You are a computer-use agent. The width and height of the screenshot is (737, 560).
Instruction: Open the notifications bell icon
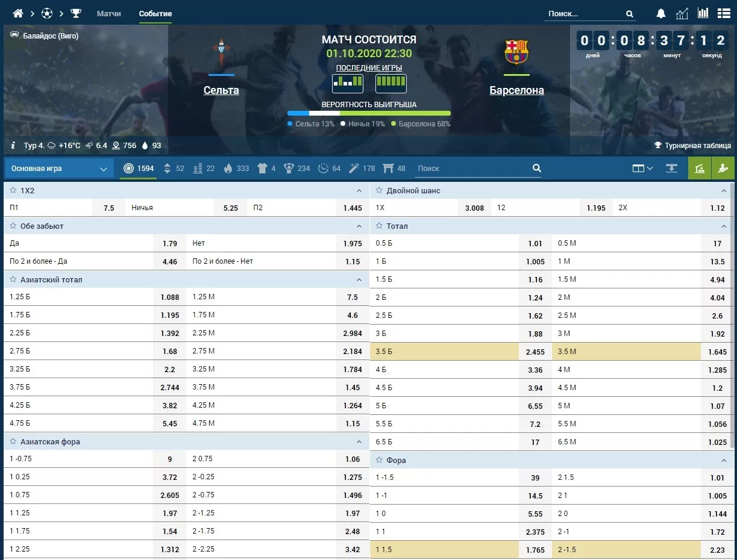click(660, 13)
